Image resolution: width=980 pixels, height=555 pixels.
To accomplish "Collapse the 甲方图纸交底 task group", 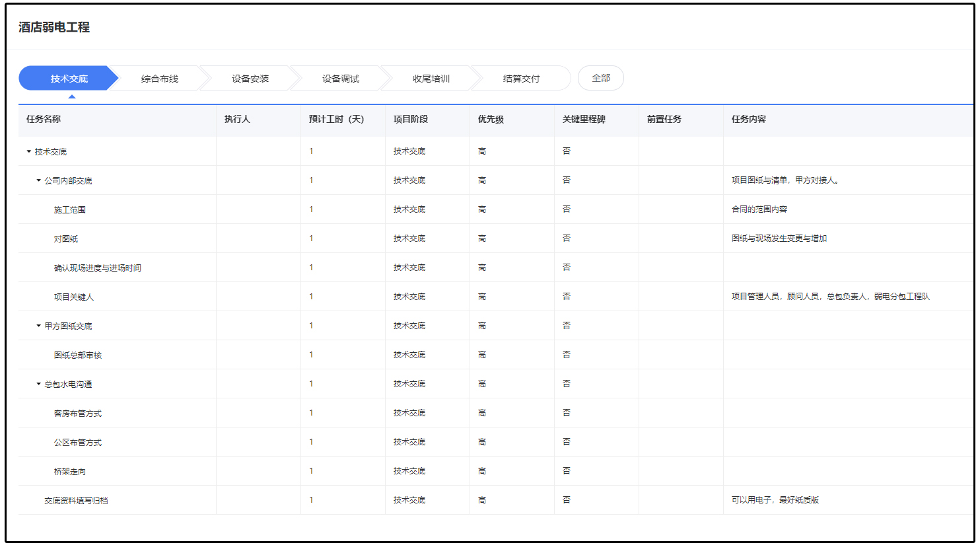I will pos(38,326).
